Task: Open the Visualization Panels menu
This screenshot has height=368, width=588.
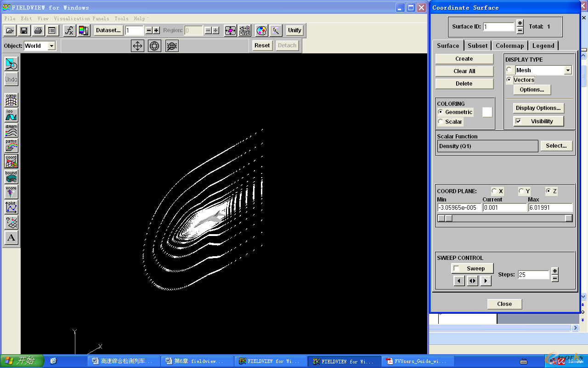Action: click(81, 18)
